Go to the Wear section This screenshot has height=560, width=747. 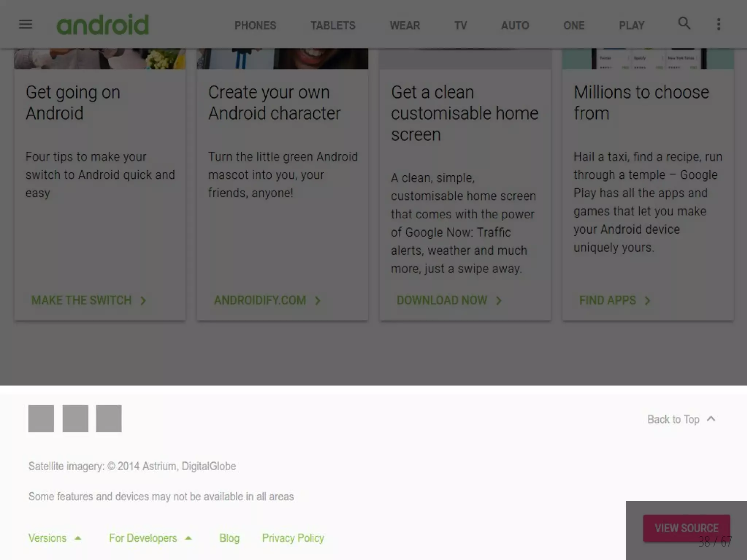pos(405,26)
